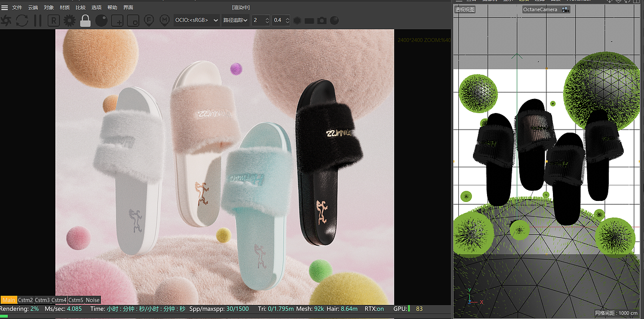Pause the render with the pause icon

coord(38,21)
